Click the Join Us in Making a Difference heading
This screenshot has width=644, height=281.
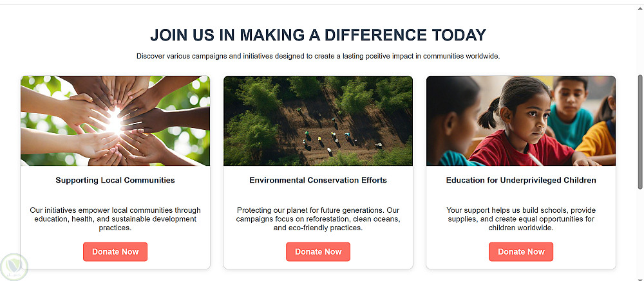(x=318, y=35)
